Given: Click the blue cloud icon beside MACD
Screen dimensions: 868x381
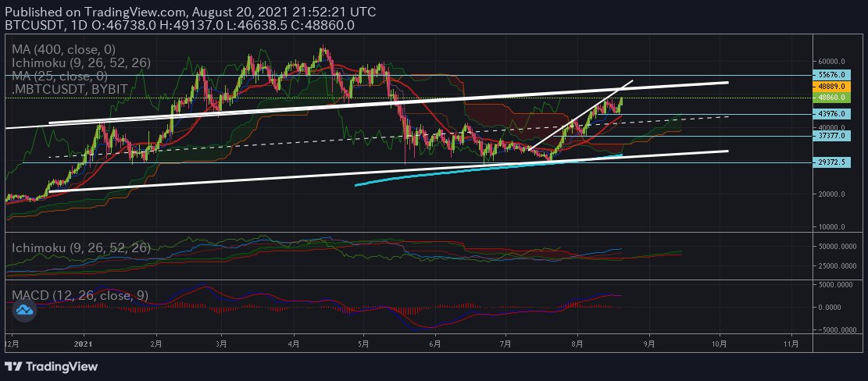Looking at the screenshot, I should tap(24, 310).
